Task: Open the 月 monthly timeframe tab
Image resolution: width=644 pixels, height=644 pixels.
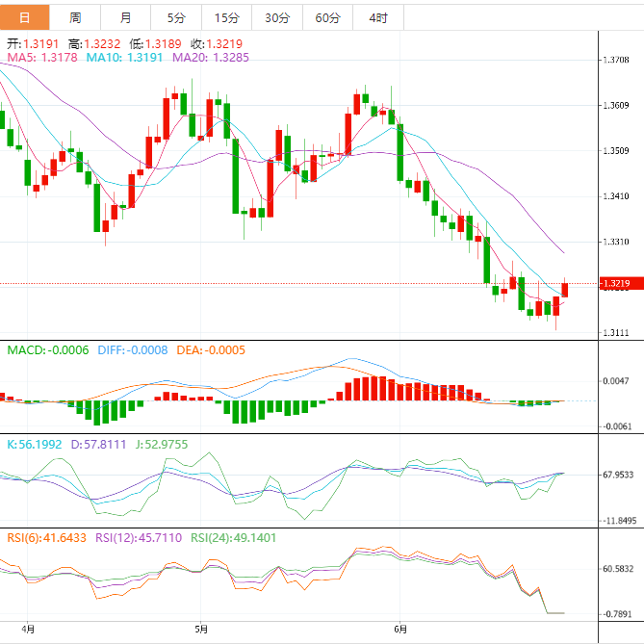Action: pyautogui.click(x=126, y=17)
